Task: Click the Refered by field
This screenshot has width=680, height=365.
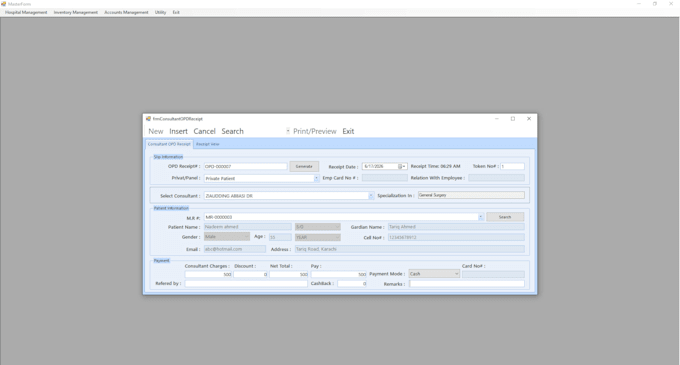Action: tap(246, 284)
